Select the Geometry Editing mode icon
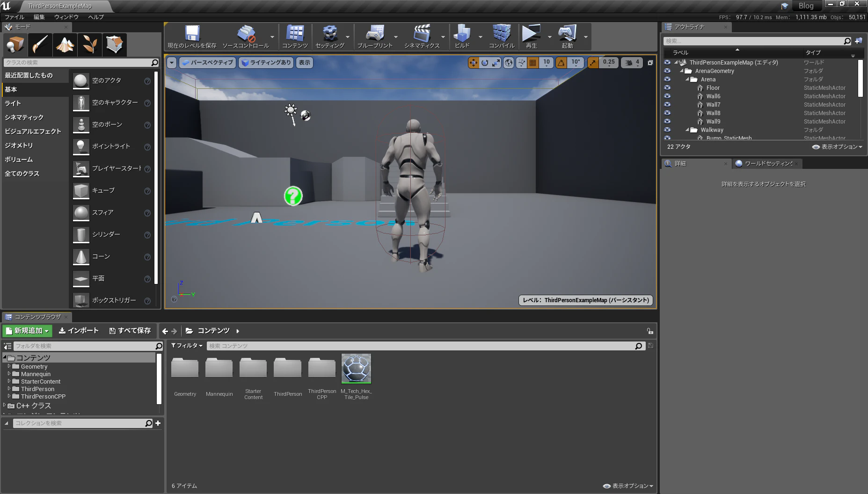Viewport: 868px width, 494px height. point(114,44)
